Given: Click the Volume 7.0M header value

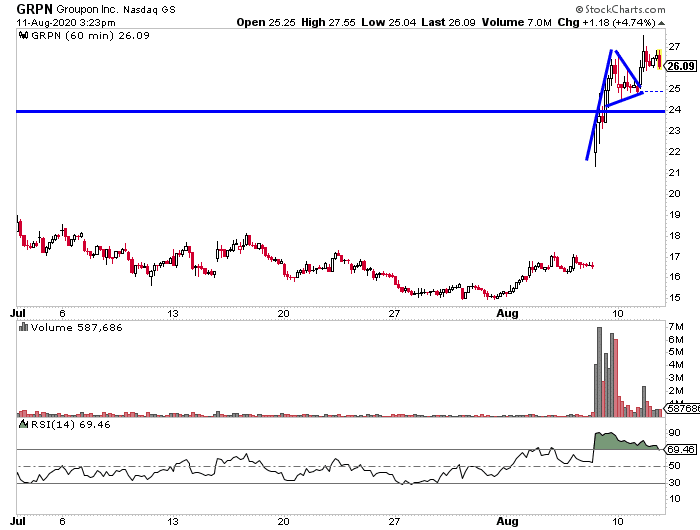Looking at the screenshot, I should (517, 22).
